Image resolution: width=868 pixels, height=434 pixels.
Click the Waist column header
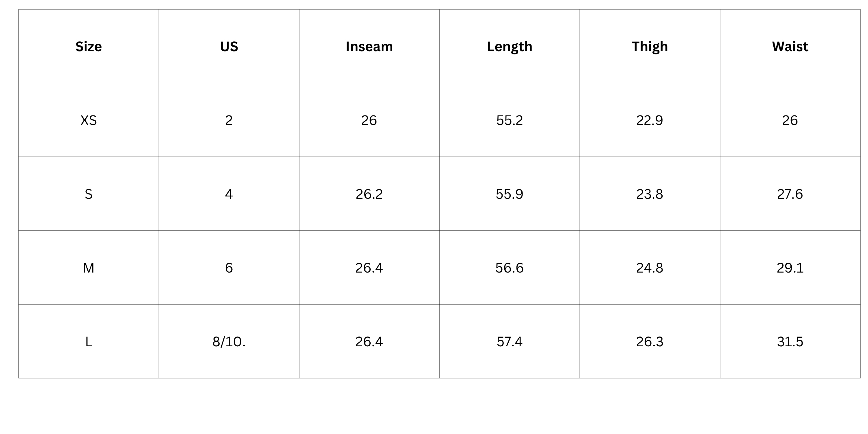tap(790, 47)
